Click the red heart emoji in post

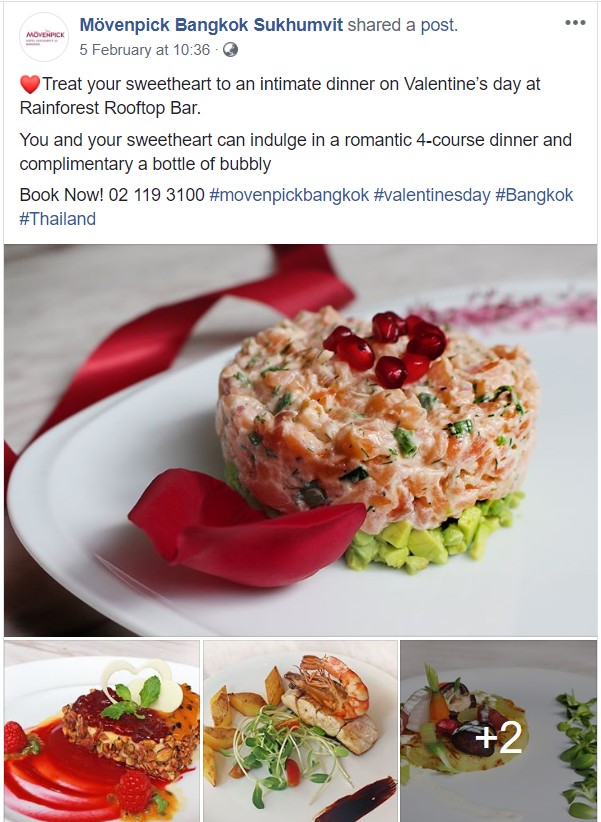click(30, 84)
